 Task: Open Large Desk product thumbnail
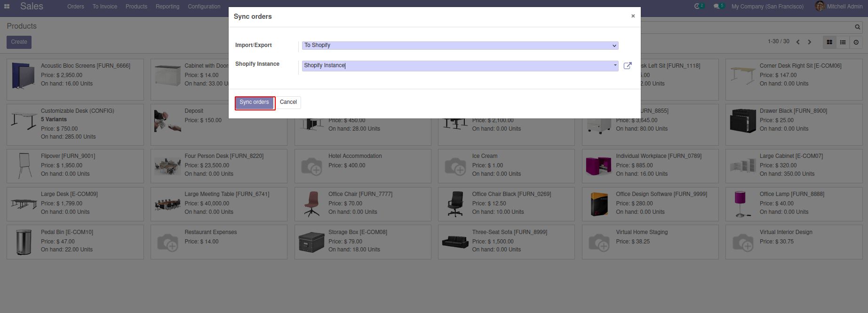click(24, 204)
